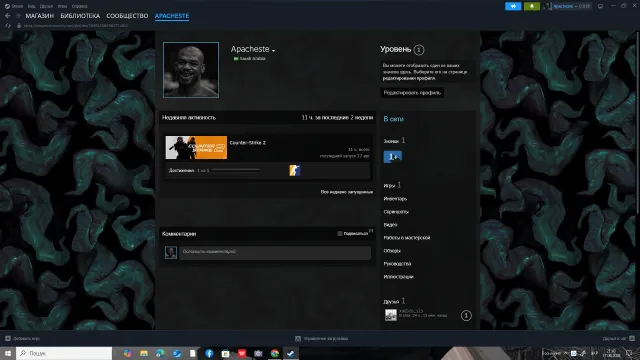Viewport: 640px width, 360px height.
Task: Click the Counter-Strike achievement icon
Action: [294, 170]
